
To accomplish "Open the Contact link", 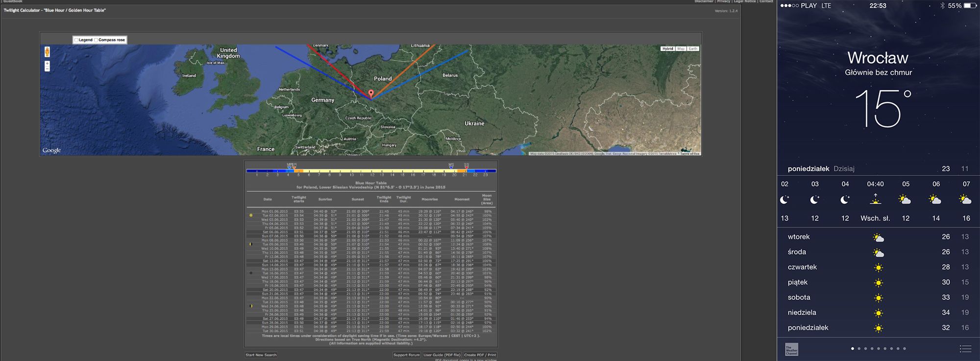I will (766, 1).
